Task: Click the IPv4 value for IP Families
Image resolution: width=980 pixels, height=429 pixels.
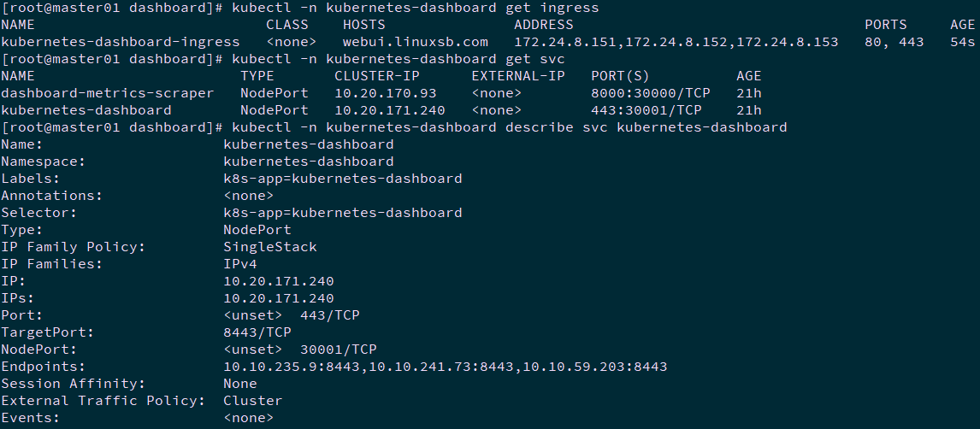Action: point(239,264)
